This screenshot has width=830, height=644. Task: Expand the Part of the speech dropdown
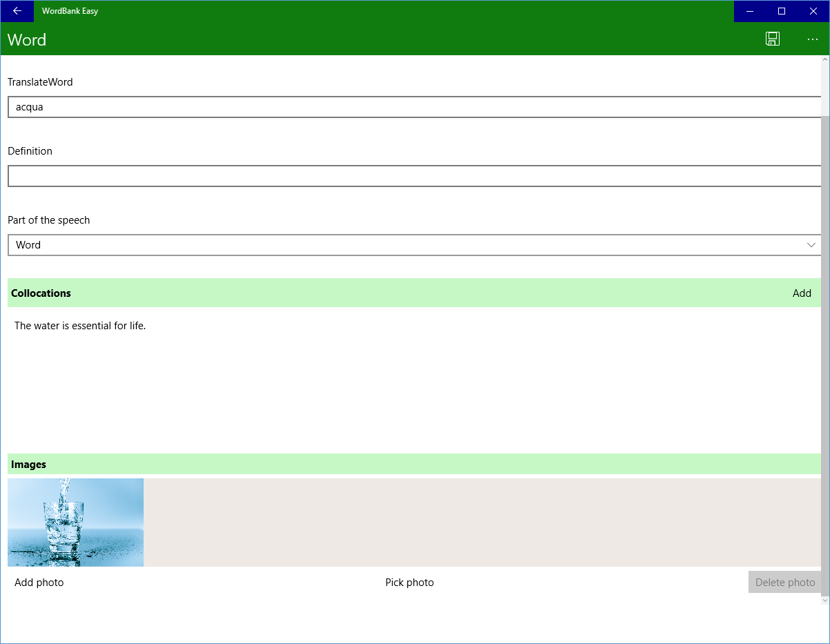pyautogui.click(x=414, y=245)
